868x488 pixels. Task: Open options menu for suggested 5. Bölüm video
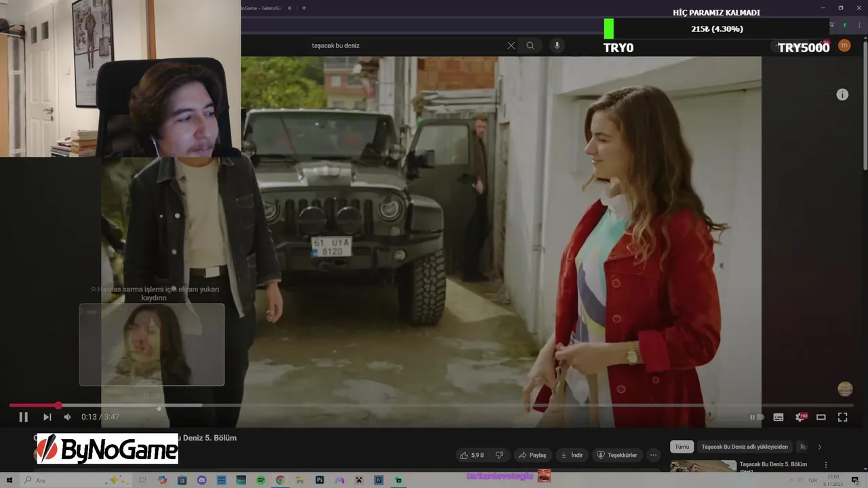click(x=826, y=465)
